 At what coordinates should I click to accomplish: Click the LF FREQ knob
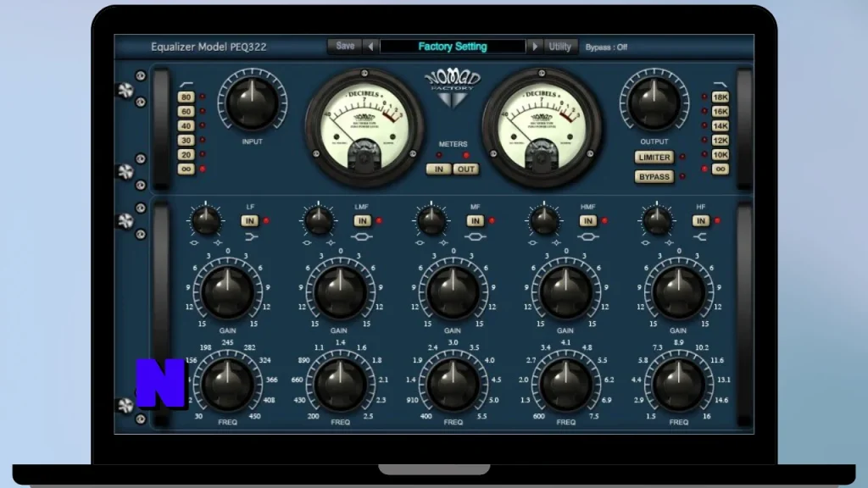[227, 384]
